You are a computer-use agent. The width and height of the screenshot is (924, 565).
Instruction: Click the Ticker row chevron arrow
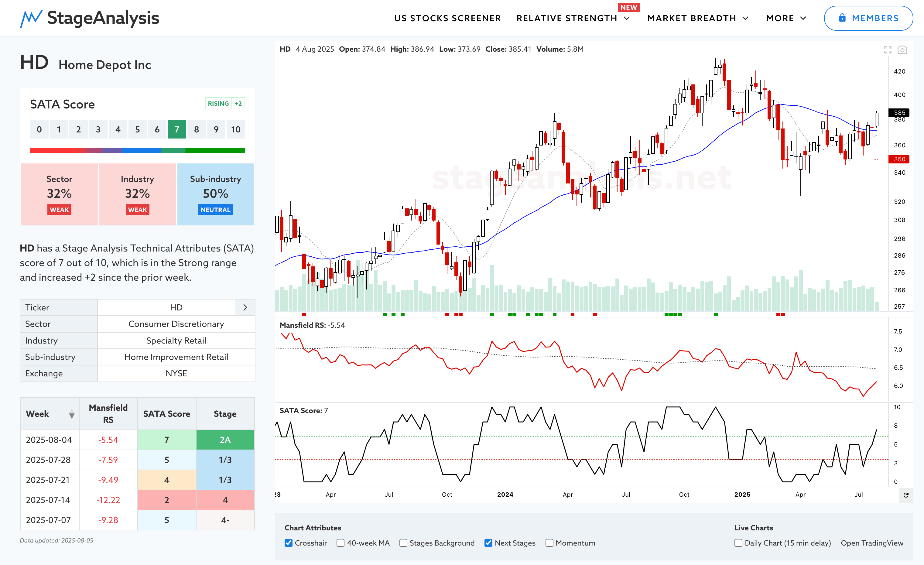coord(245,307)
